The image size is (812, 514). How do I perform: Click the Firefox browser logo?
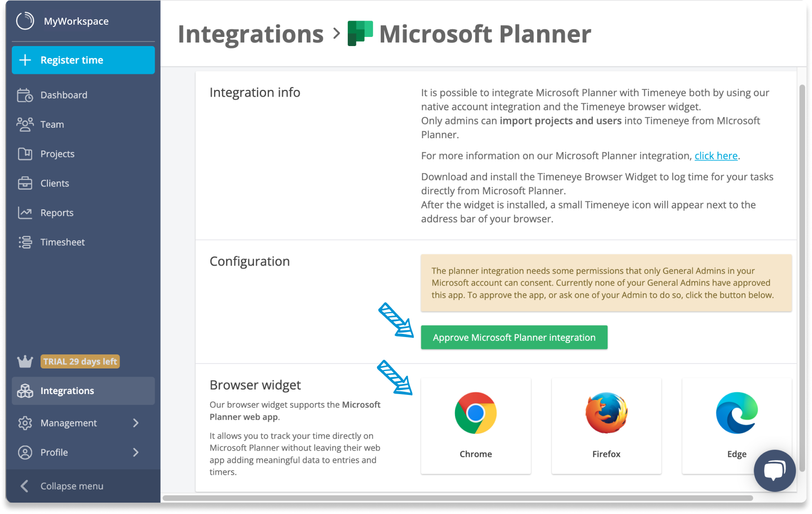(606, 413)
